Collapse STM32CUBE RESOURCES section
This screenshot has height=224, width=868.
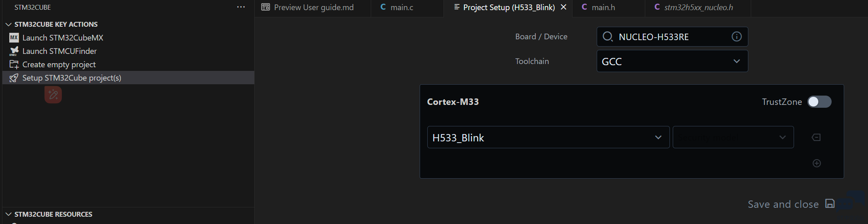tap(8, 214)
